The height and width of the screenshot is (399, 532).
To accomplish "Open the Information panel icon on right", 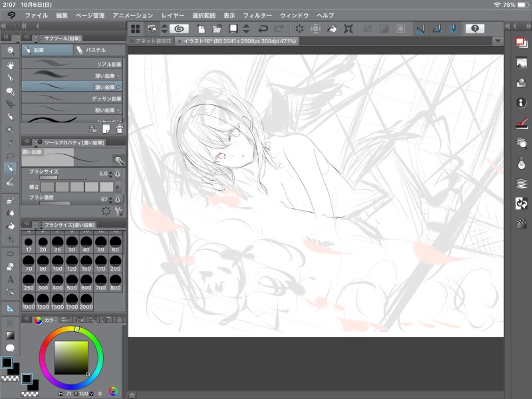I will pos(521,102).
